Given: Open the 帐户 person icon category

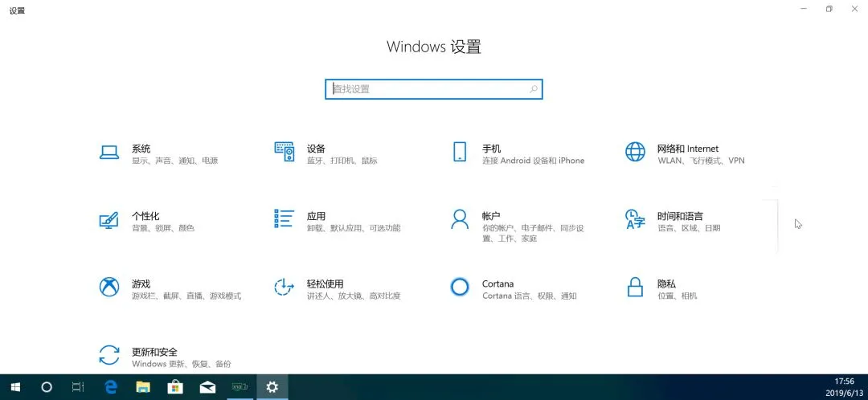Looking at the screenshot, I should (460, 219).
